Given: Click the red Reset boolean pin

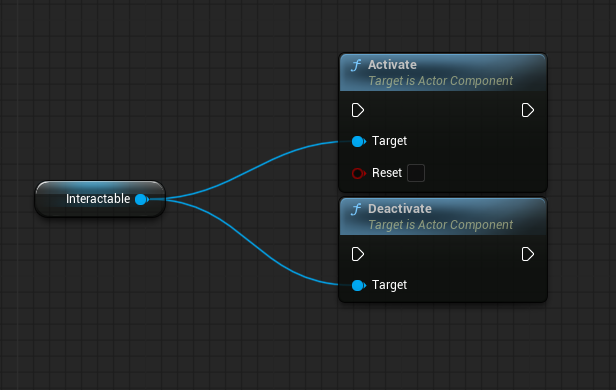Looking at the screenshot, I should pos(358,173).
